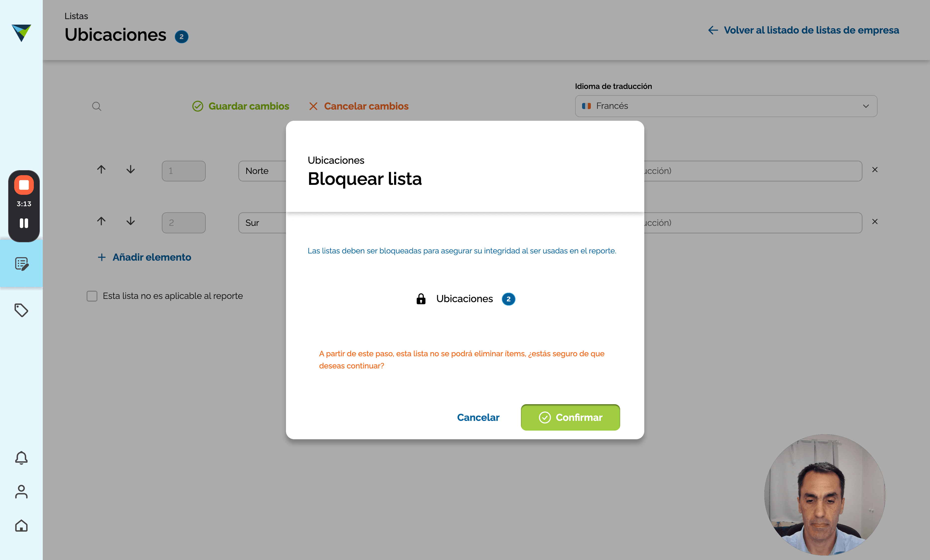Click the webcam video bubble
The width and height of the screenshot is (930, 560).
(x=825, y=494)
